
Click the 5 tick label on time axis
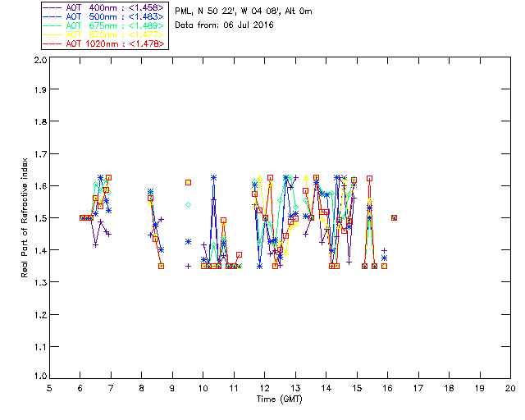click(49, 388)
